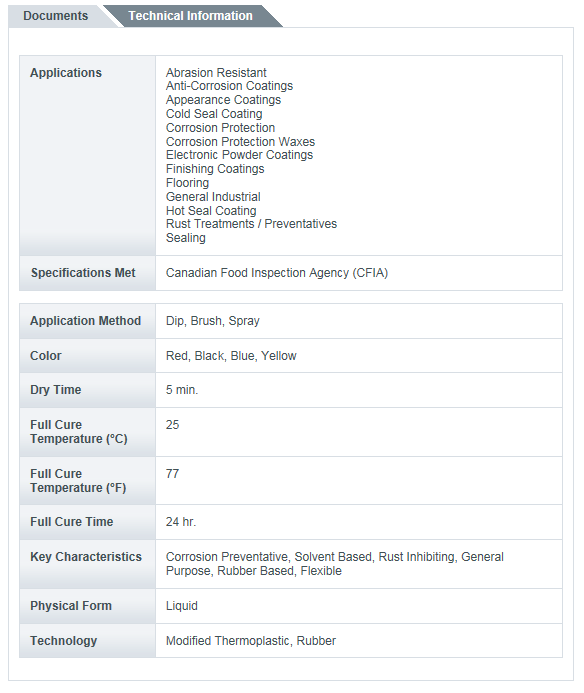Viewport: 584px width, 693px height.
Task: Switch to the Documents tab
Action: [x=56, y=16]
